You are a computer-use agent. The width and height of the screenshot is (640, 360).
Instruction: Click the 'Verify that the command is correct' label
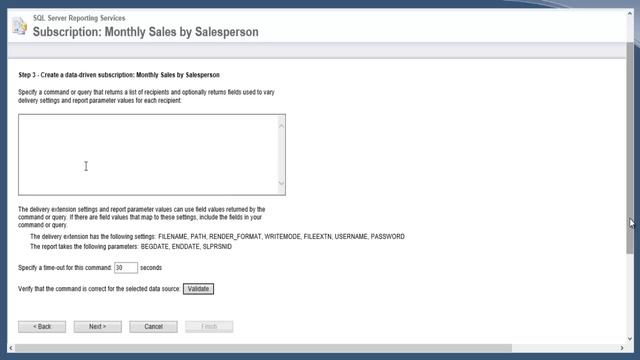pos(99,289)
